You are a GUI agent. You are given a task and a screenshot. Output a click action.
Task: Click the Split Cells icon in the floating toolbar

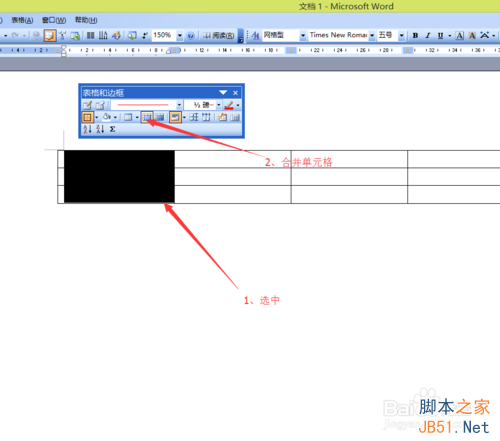tap(160, 117)
